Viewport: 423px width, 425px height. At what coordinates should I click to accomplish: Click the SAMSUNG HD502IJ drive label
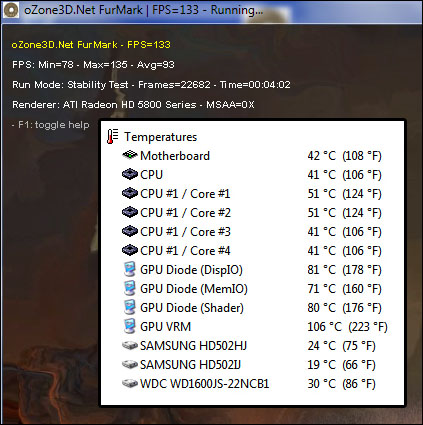pos(190,365)
